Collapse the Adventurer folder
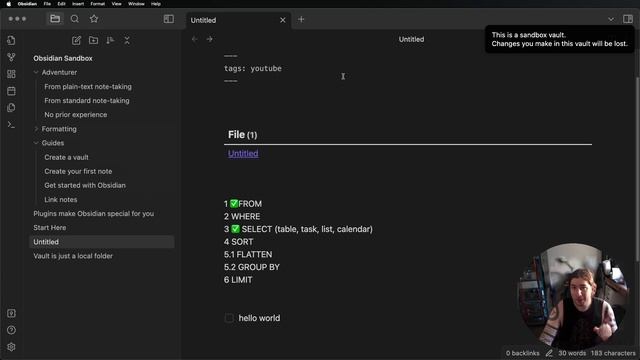 (x=36, y=72)
